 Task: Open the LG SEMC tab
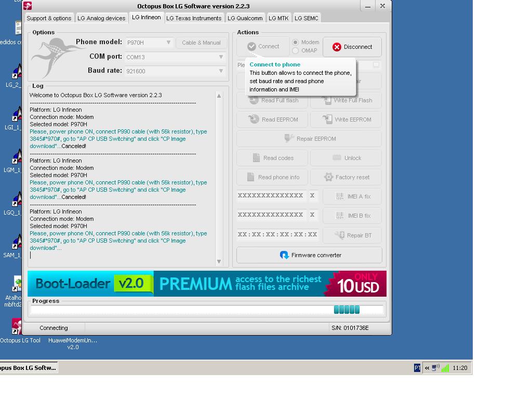[307, 18]
